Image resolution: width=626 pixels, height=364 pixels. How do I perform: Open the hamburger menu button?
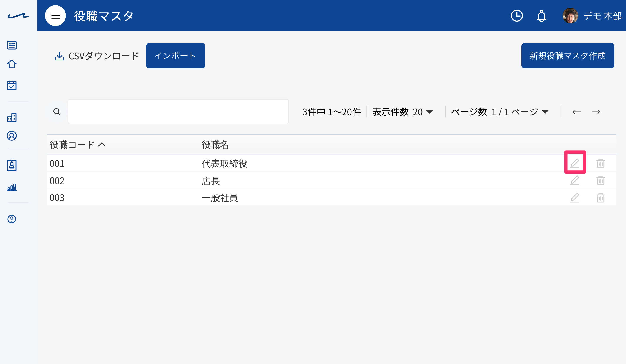55,16
